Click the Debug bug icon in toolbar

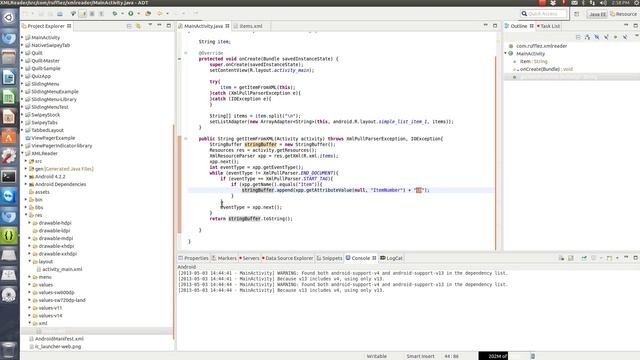pyautogui.click(x=115, y=13)
